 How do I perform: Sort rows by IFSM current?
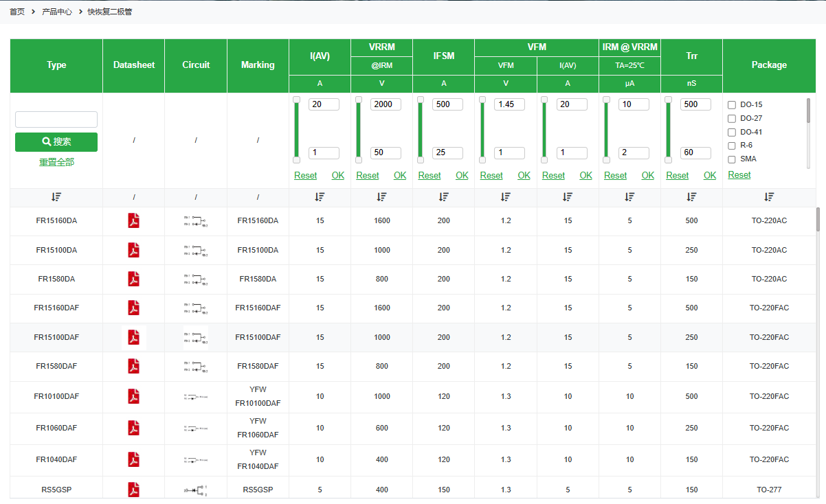tap(443, 197)
